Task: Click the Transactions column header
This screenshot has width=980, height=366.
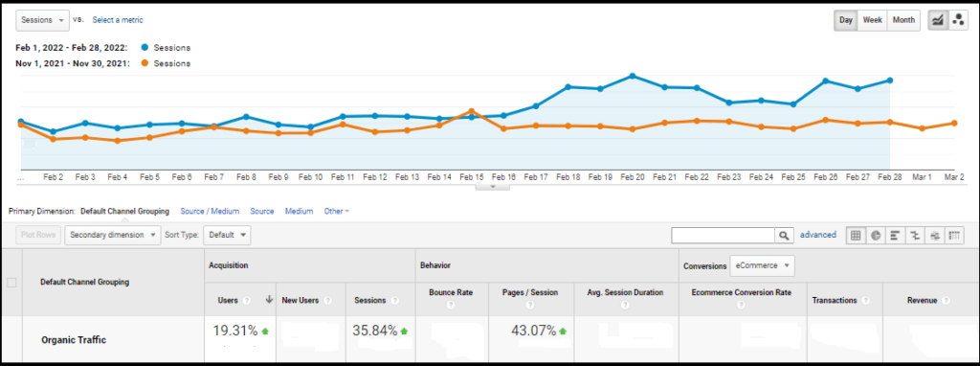Action: pos(834,301)
